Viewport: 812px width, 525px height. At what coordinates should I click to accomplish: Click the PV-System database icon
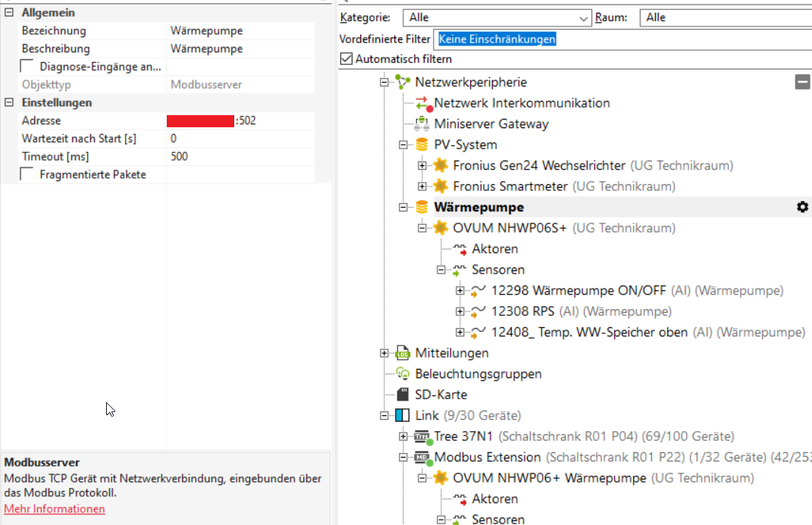pos(422,145)
